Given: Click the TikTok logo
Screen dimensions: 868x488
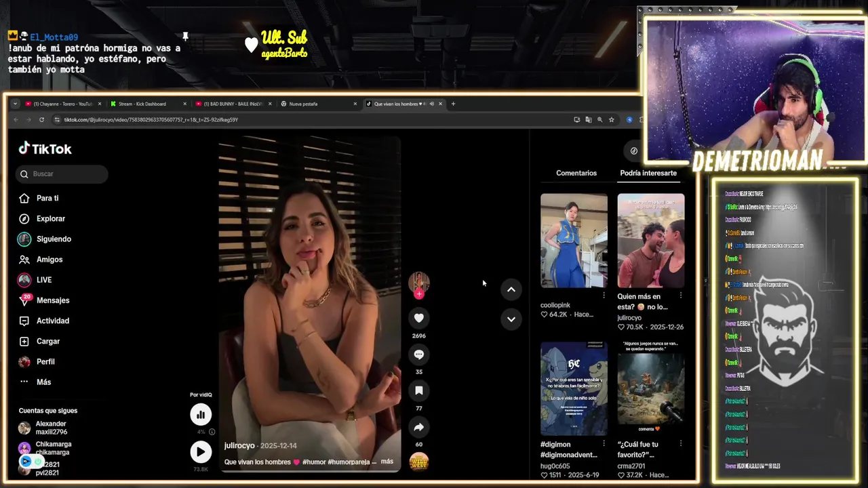Looking at the screenshot, I should [45, 148].
